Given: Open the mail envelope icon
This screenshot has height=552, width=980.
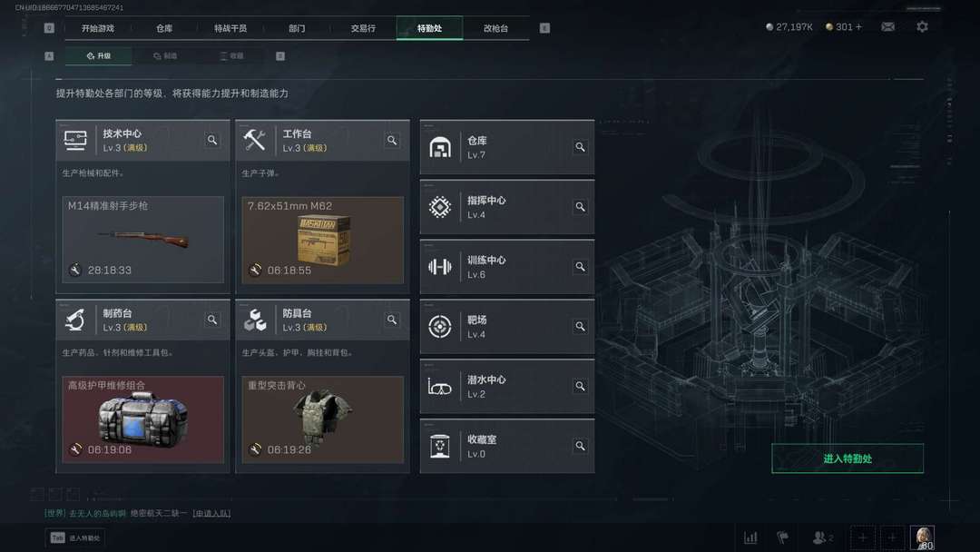Looking at the screenshot, I should point(887,27).
